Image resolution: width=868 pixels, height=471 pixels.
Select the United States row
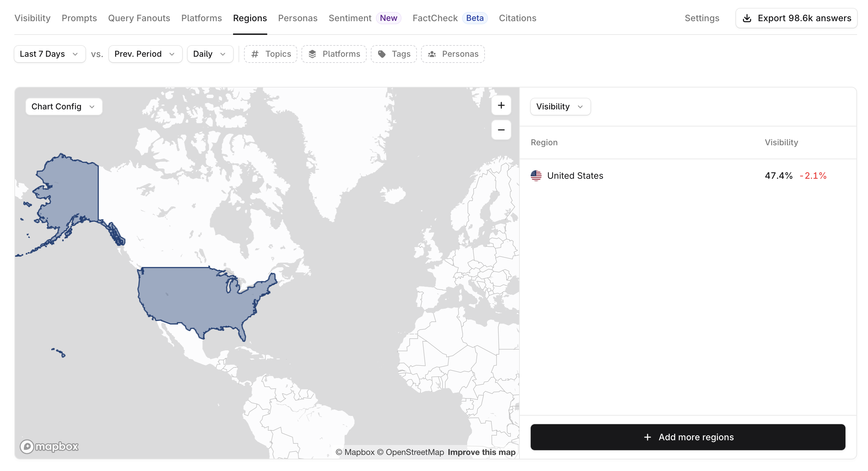(x=688, y=176)
